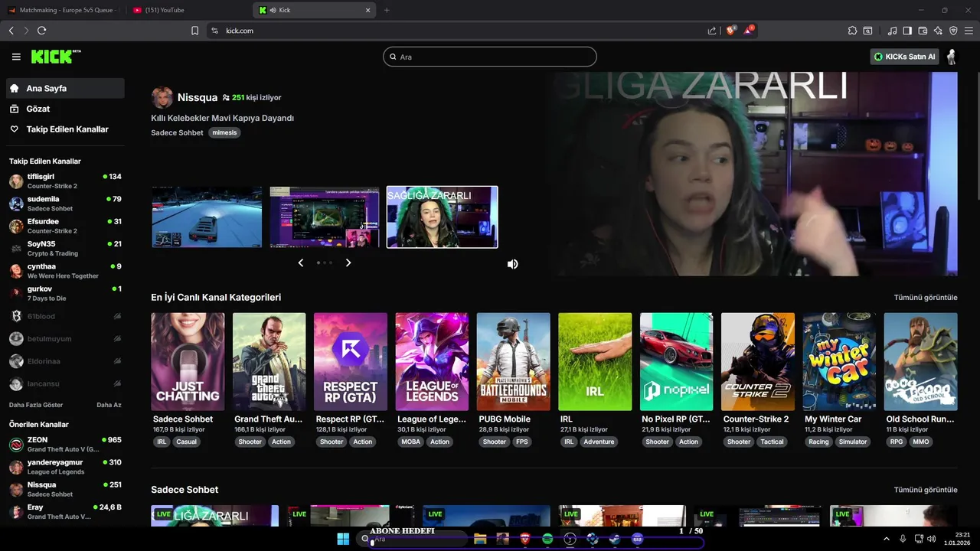Viewport: 980px width, 551px height.
Task: Open Nissqua channel avatar in featured stream
Action: point(162,97)
